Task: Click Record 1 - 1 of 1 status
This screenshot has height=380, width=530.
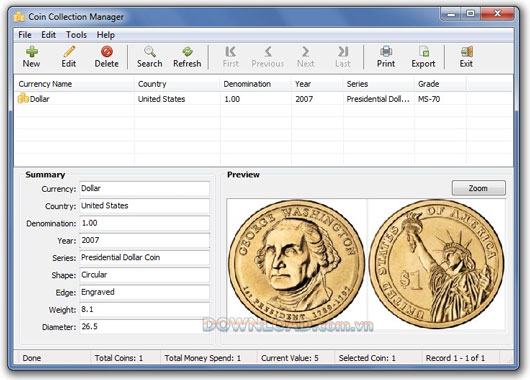Action: (455, 358)
